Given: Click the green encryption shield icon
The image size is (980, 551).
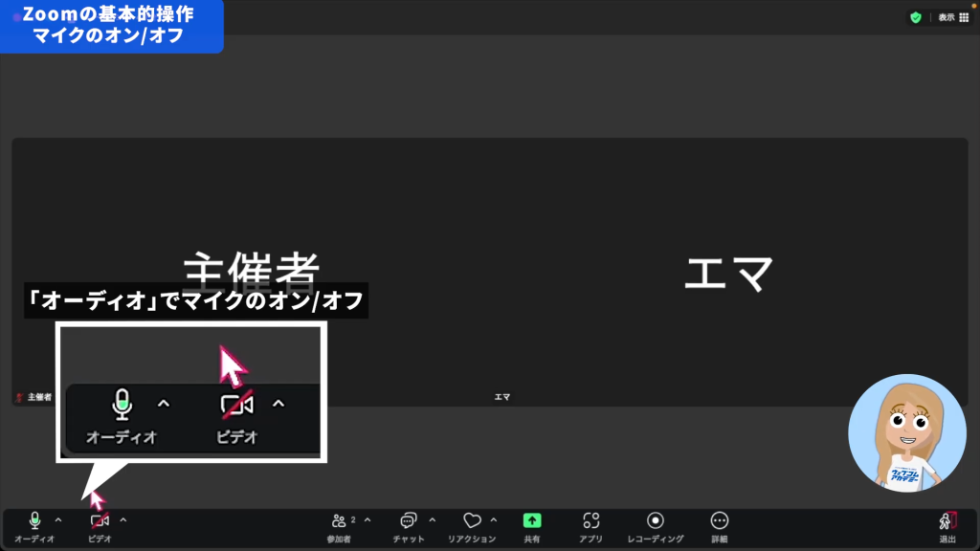Looking at the screenshot, I should click(x=916, y=17).
